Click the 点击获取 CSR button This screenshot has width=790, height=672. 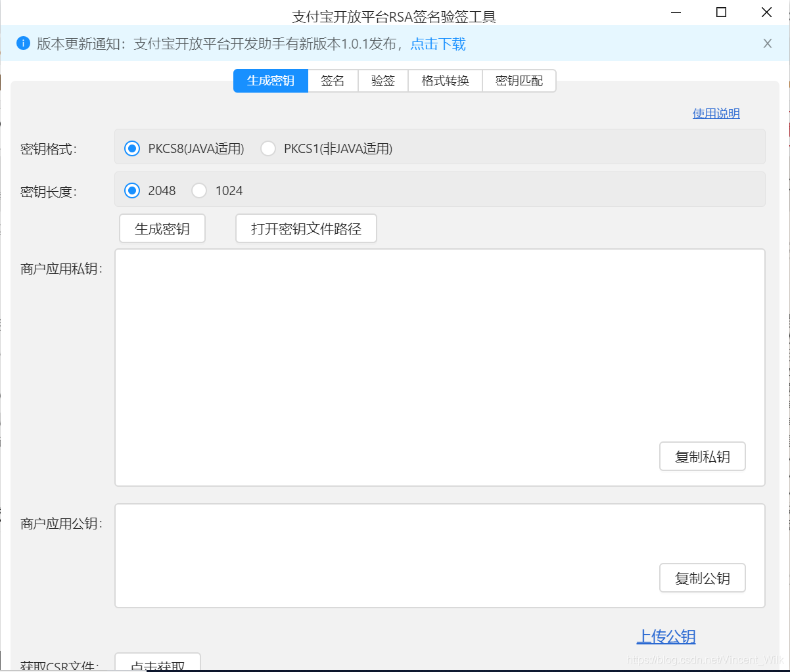point(158,663)
